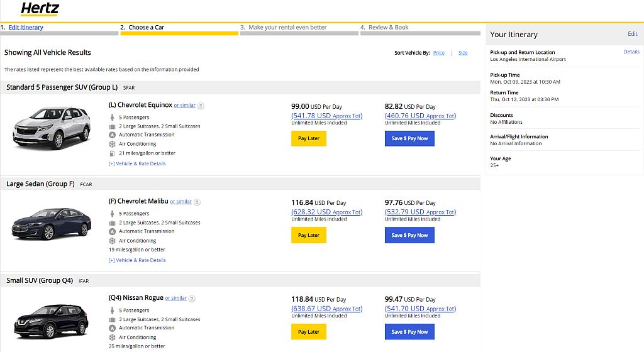Click the suitcase icon under Nissan Rogue
Image resolution: width=644 pixels, height=352 pixels.
[x=112, y=319]
